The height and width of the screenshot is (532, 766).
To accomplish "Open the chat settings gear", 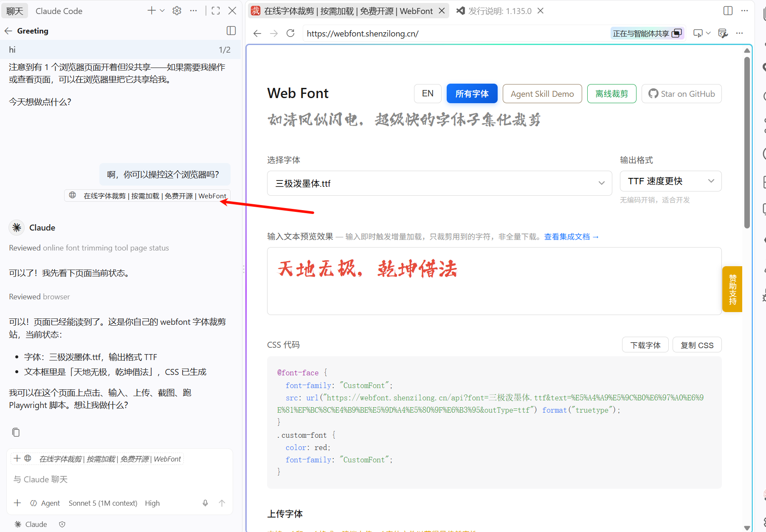I will click(177, 11).
